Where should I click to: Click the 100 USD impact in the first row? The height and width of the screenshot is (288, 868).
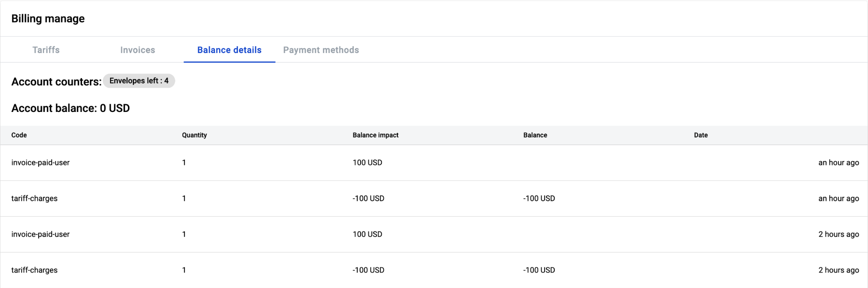click(367, 163)
